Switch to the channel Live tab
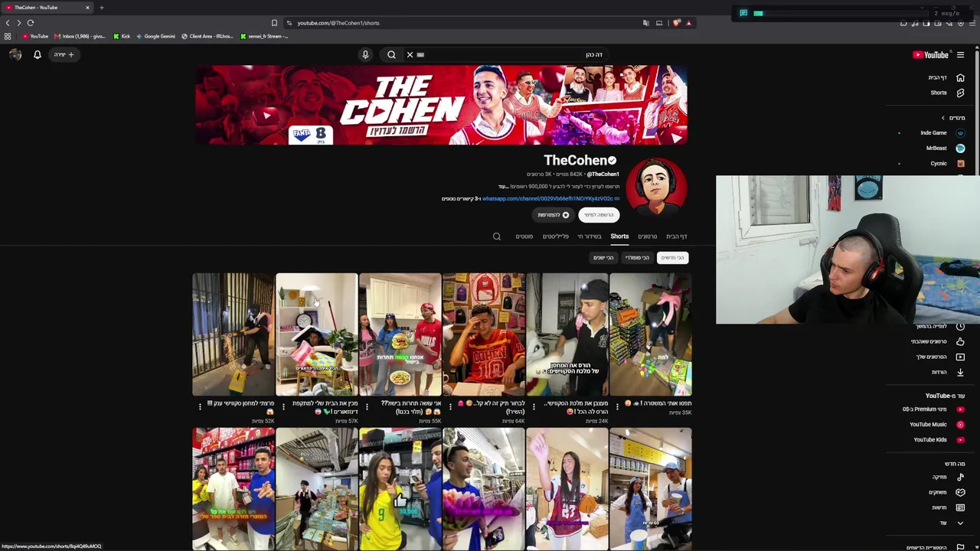Image resolution: width=980 pixels, height=551 pixels. click(x=590, y=236)
